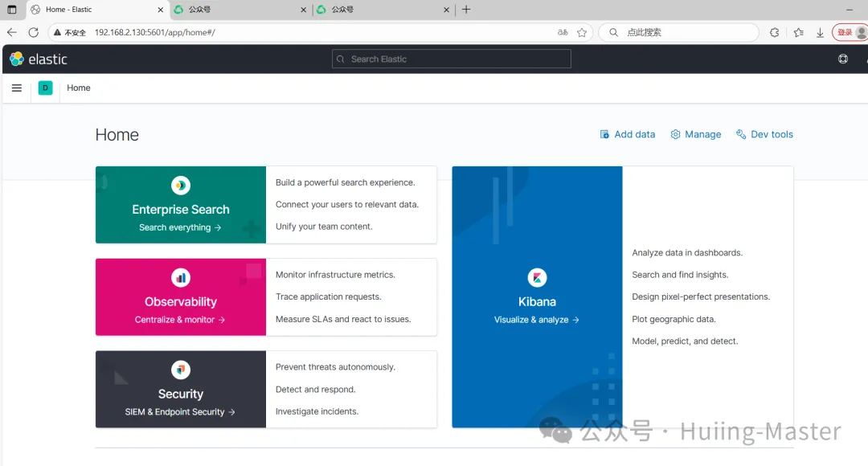Viewport: 868px width, 466px height.
Task: Click the Observability bar chart icon
Action: tap(181, 278)
